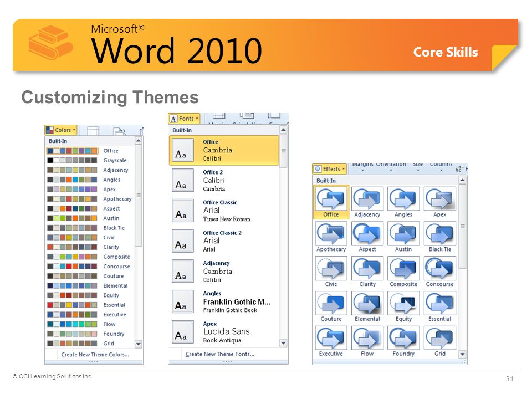Select Composite in the Colors list
Viewport: 532px width, 399px height.
click(x=117, y=257)
